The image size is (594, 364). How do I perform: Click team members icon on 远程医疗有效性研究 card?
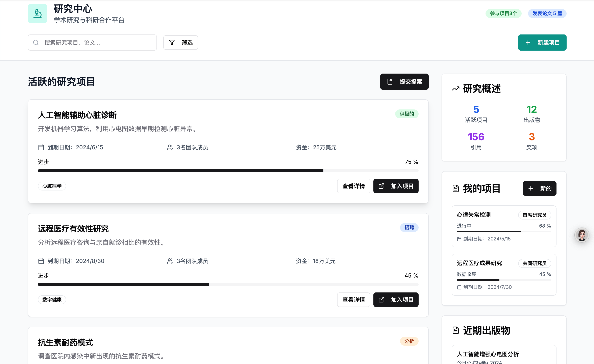coord(170,261)
